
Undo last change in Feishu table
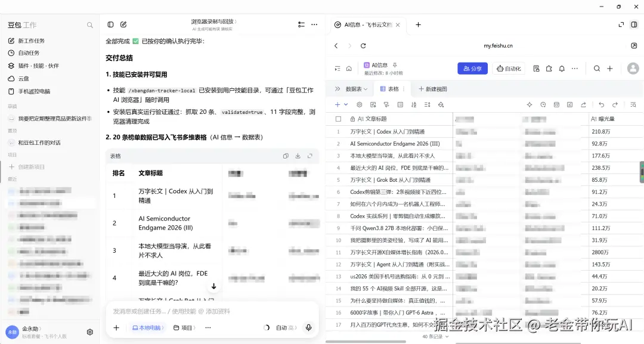pos(601,105)
